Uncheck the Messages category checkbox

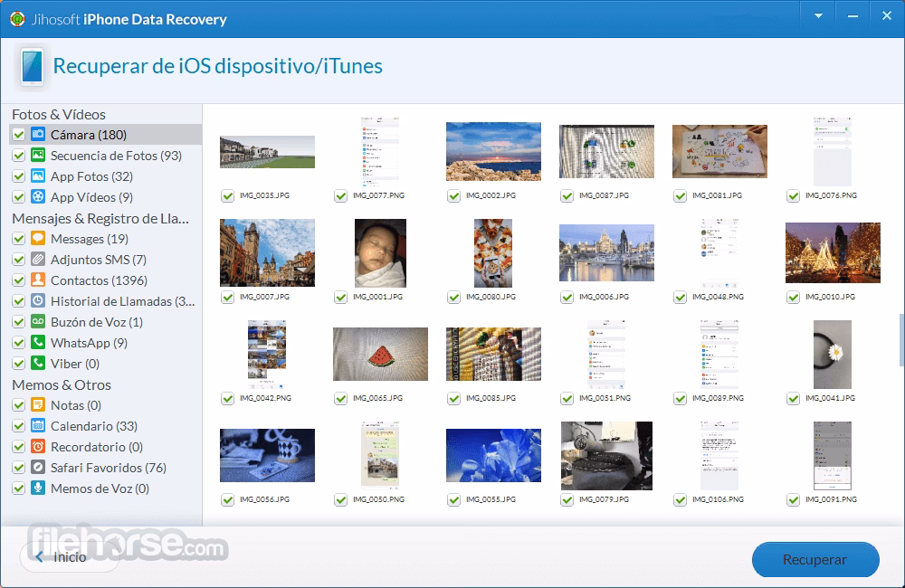(x=18, y=239)
